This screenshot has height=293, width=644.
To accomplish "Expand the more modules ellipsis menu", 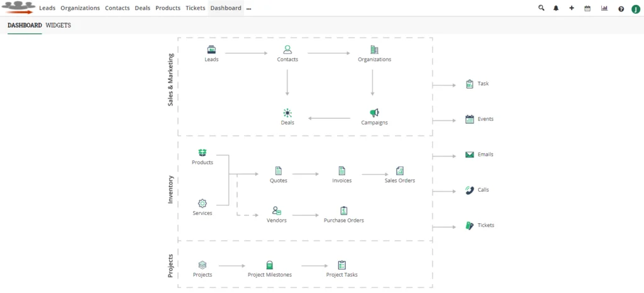I will pos(249,9).
